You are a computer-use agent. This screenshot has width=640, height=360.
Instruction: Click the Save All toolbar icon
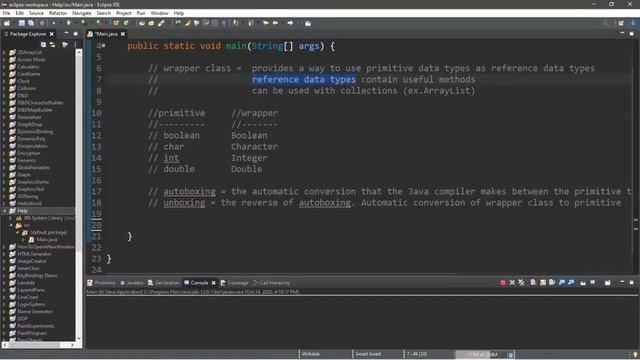[x=31, y=23]
